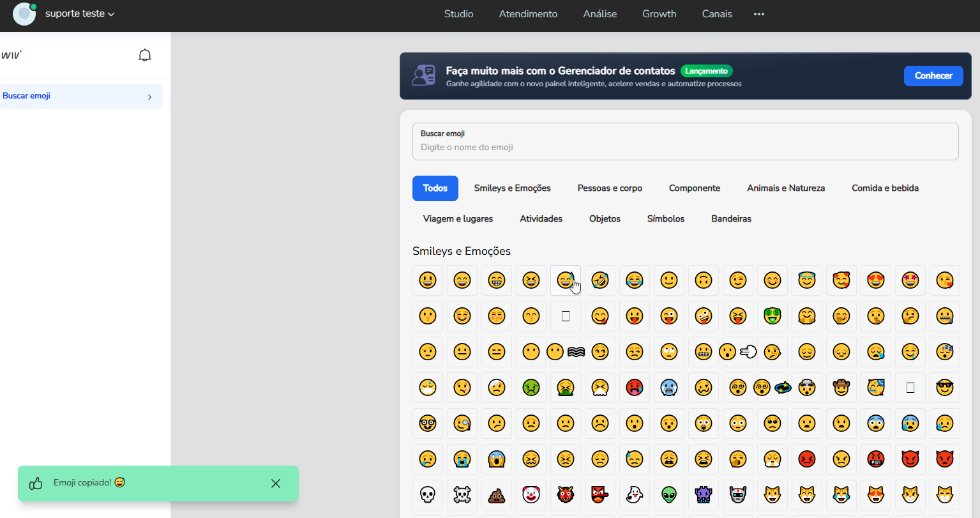Select the smiling face with halo emoji
Screen dimensions: 980x518
(x=807, y=280)
